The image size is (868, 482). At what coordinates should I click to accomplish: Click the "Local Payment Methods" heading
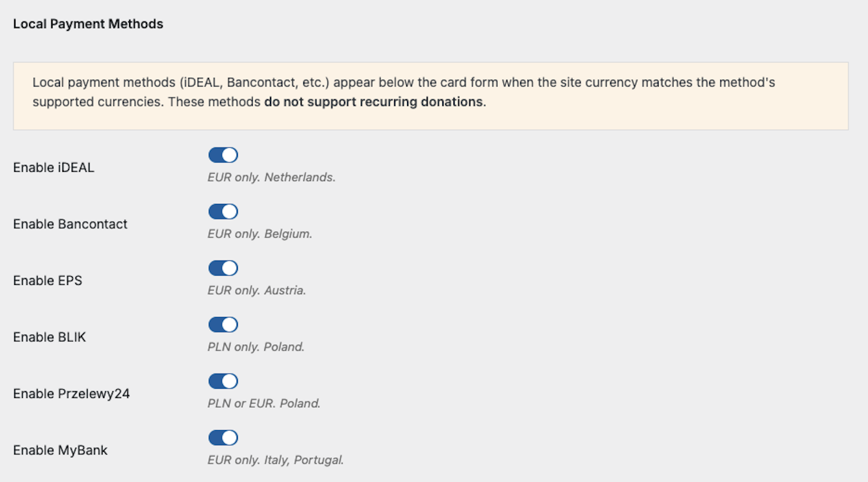[88, 24]
